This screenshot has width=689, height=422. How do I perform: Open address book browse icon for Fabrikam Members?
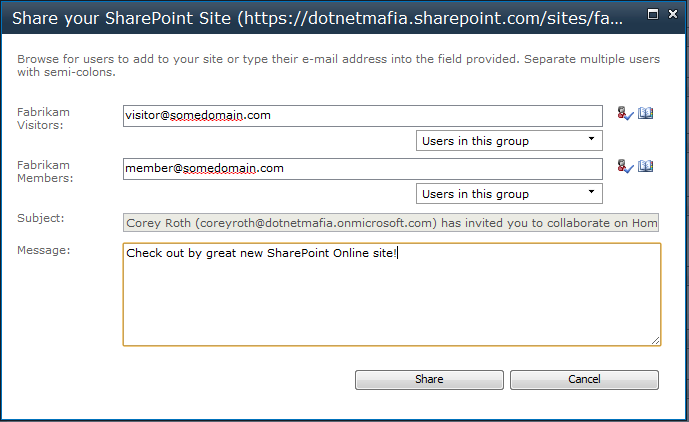click(645, 166)
